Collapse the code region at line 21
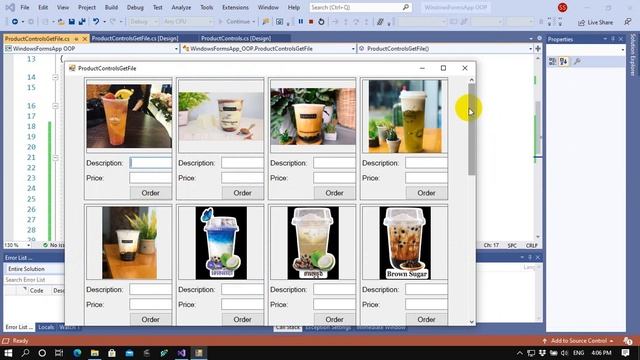Image resolution: width=640 pixels, height=360 pixels. pyautogui.click(x=55, y=158)
